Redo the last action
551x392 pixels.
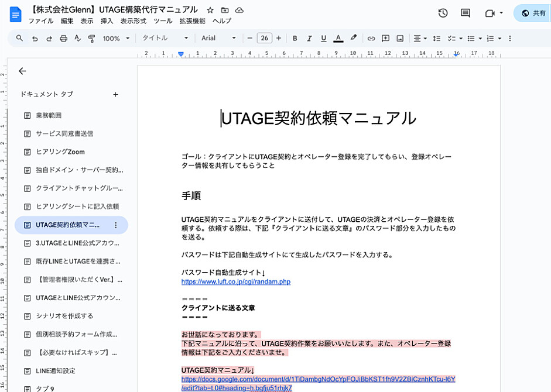click(49, 38)
